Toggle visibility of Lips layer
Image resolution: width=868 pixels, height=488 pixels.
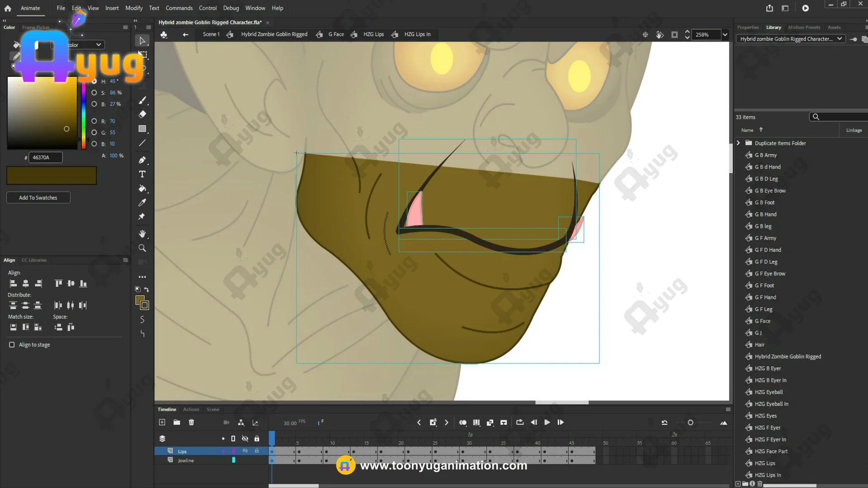pyautogui.click(x=245, y=451)
